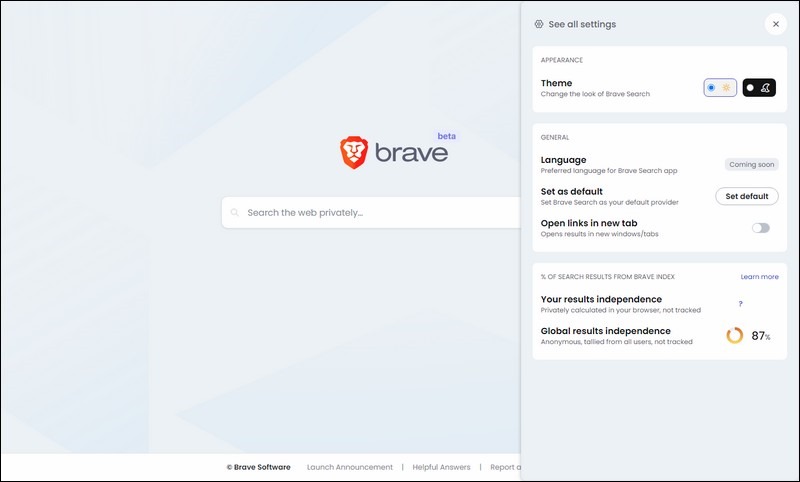Click the Brave lion logo
The image size is (800, 482).
[354, 152]
